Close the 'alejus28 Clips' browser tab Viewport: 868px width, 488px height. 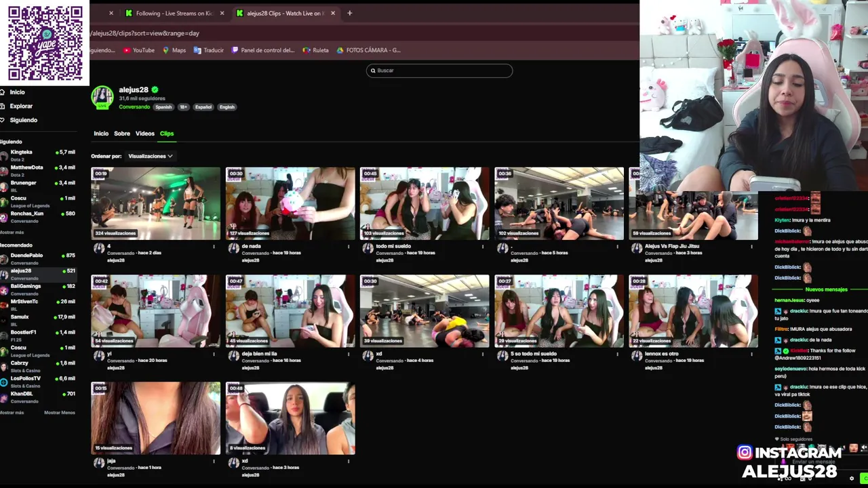point(333,13)
